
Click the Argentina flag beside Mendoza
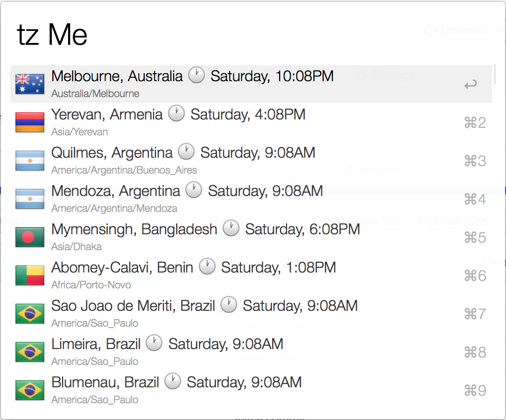30,199
